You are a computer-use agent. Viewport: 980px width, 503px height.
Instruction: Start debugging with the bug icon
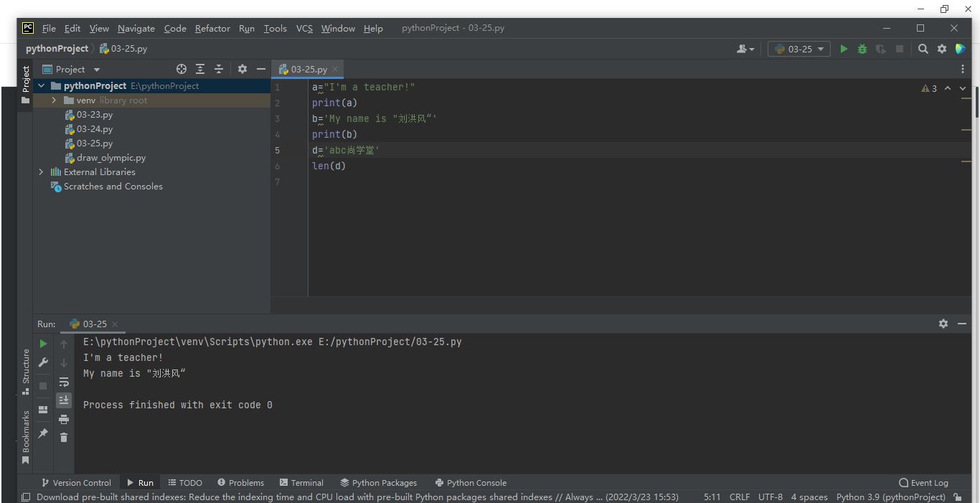click(x=862, y=49)
